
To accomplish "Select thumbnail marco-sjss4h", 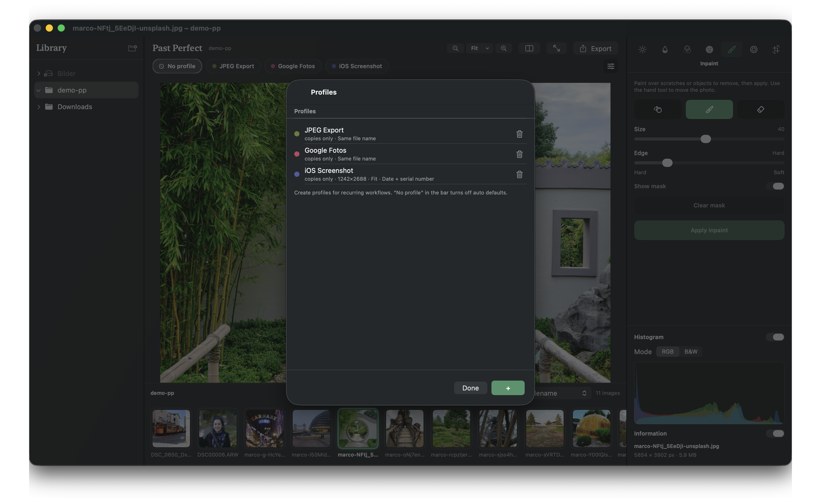I will 498,429.
